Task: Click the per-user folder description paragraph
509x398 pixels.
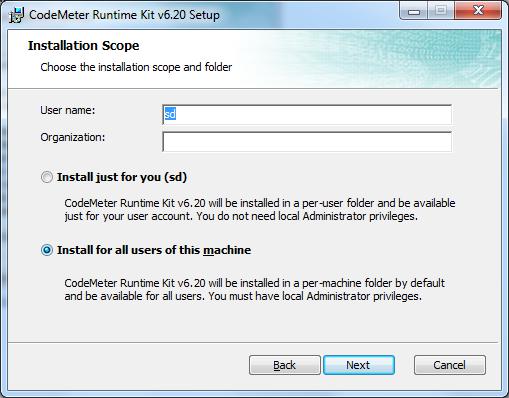Action: [x=260, y=210]
